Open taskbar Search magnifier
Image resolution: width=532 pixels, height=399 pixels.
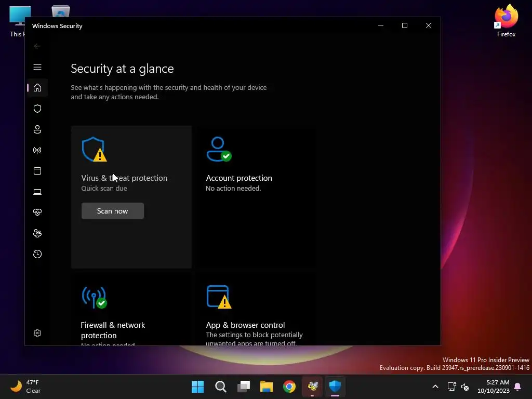tap(220, 387)
